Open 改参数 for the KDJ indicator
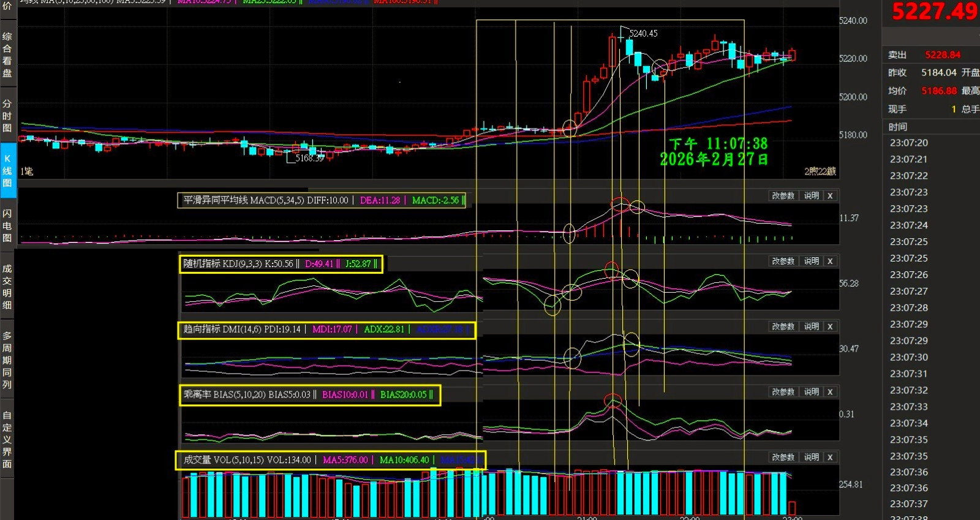This screenshot has height=520, width=980. (783, 262)
